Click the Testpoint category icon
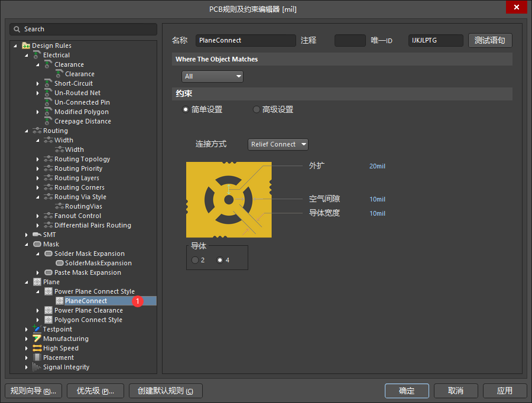 (x=37, y=329)
